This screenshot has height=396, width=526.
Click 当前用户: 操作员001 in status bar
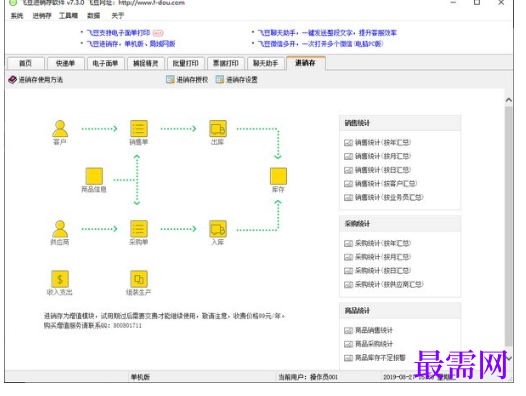point(308,377)
